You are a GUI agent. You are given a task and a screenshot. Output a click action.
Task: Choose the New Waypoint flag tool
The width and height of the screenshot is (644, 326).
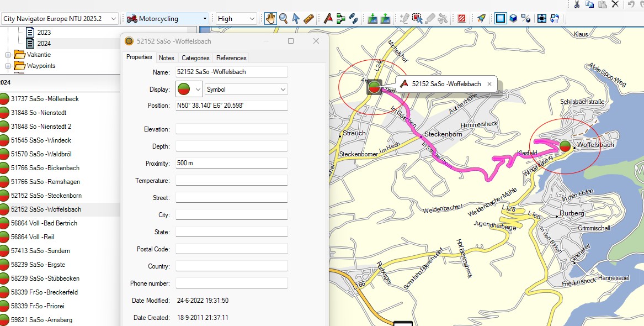tap(328, 18)
